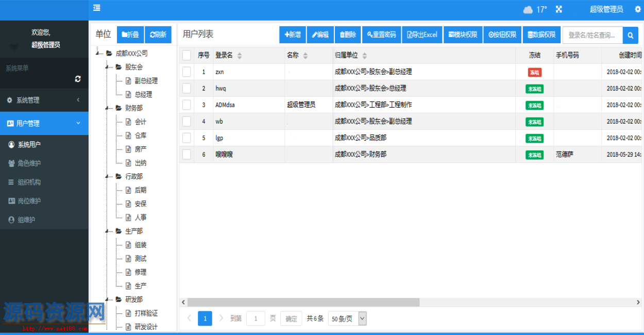
Task: Click the scrollbar right arrow under table
Action: [639, 303]
